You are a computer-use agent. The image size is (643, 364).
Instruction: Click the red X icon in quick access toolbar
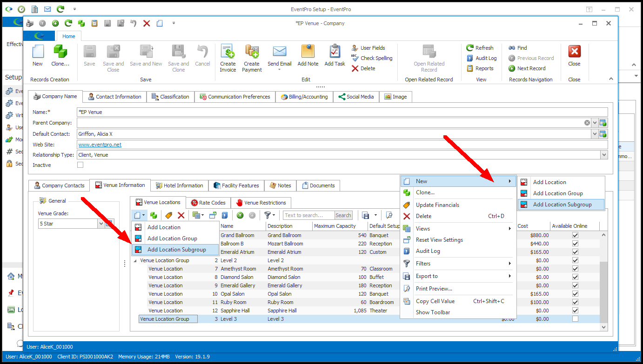[x=147, y=23]
